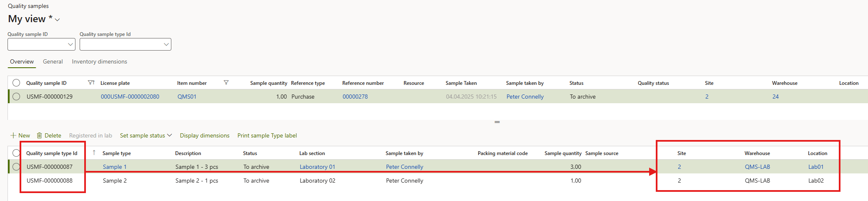Expand the Quality sample type Id filter dropdown above the tabs
The width and height of the screenshot is (868, 201).
click(166, 44)
